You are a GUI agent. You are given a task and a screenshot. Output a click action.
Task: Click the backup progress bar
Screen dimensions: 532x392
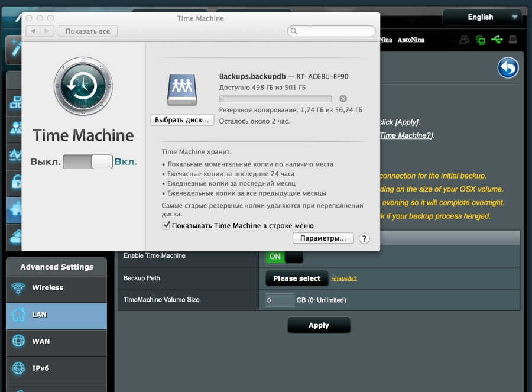[x=275, y=99]
